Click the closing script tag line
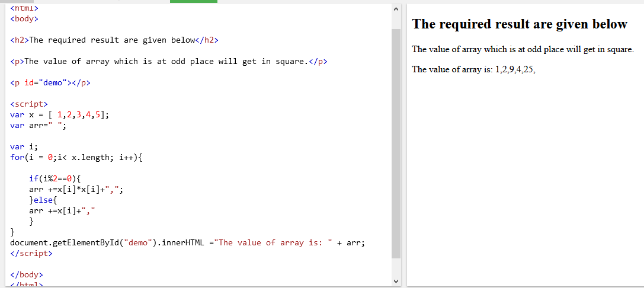644x288 pixels. tap(31, 253)
